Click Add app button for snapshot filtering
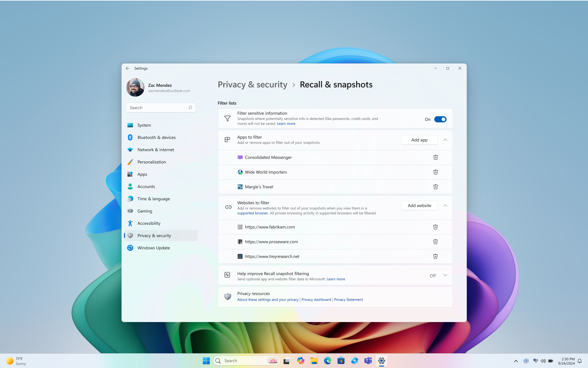The height and width of the screenshot is (368, 588). pyautogui.click(x=419, y=140)
